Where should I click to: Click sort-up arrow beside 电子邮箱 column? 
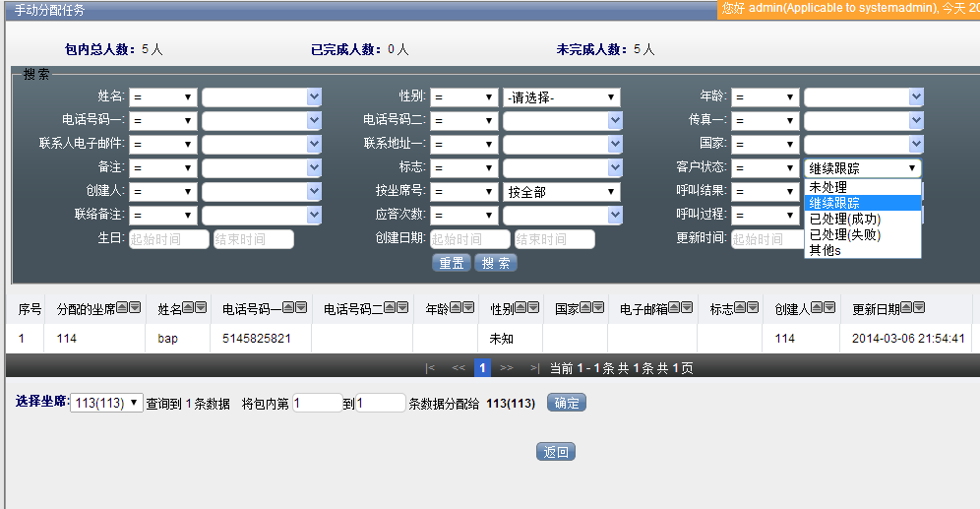pos(674,308)
